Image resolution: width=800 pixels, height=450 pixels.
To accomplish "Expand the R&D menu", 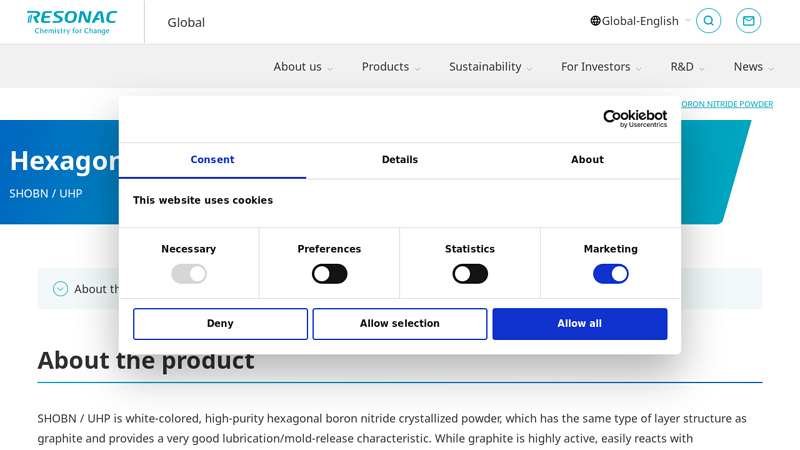I will pyautogui.click(x=687, y=67).
